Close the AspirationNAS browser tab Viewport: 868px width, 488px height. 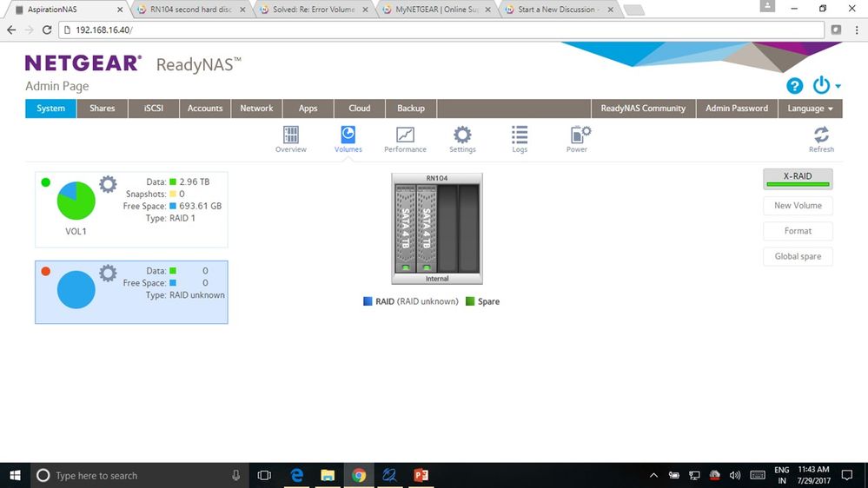pos(120,10)
